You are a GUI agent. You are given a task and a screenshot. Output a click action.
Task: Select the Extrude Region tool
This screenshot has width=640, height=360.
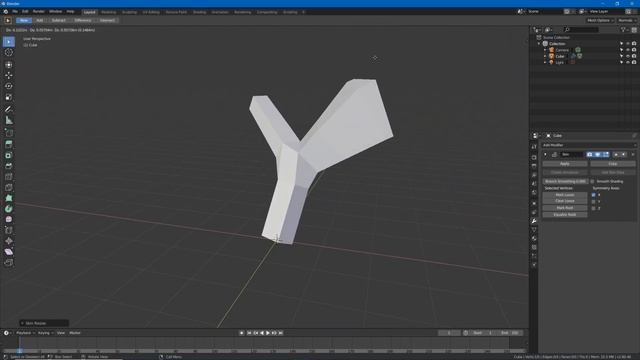9,144
